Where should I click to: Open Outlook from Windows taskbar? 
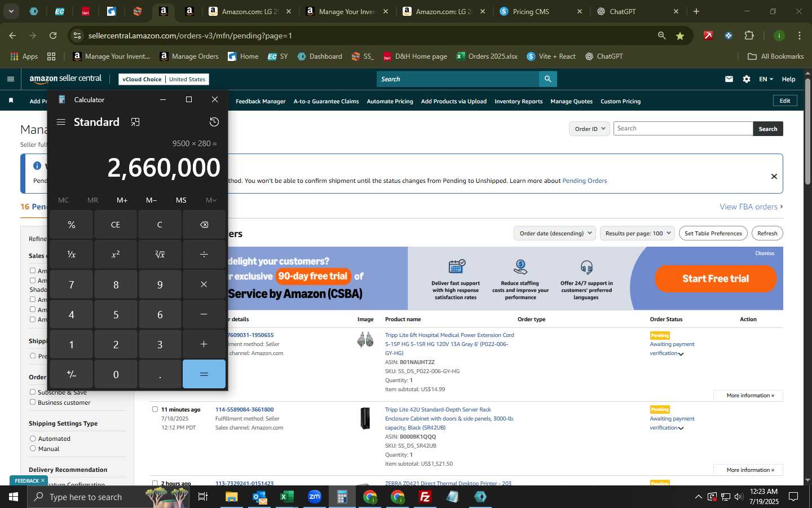[x=259, y=497]
